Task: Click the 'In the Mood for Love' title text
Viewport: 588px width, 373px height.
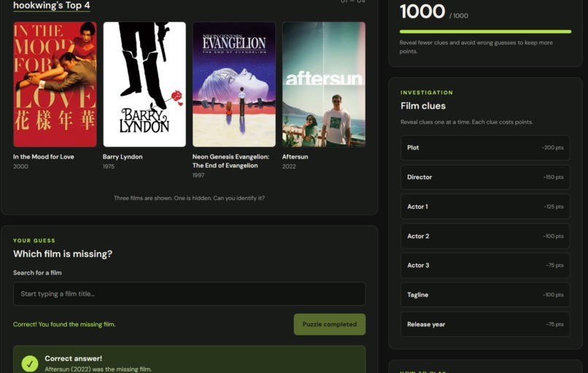Action: (x=44, y=157)
